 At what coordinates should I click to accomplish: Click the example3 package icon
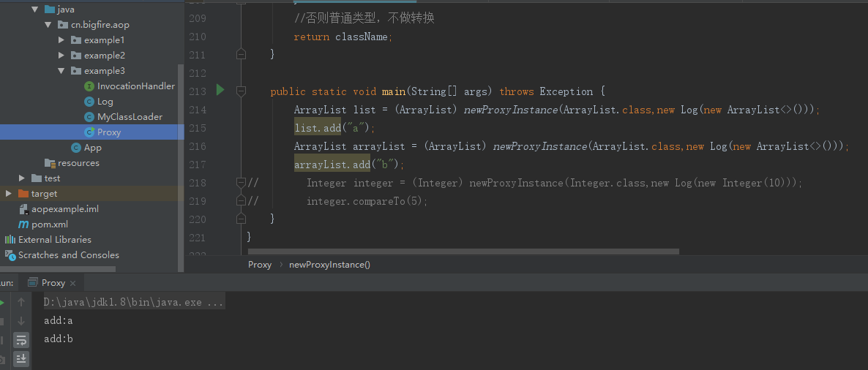pos(76,71)
